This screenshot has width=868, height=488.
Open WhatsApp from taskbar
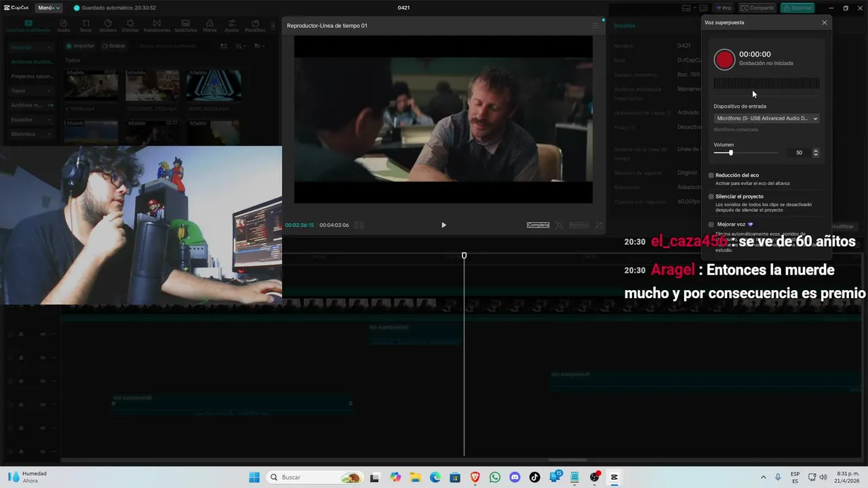tap(495, 477)
